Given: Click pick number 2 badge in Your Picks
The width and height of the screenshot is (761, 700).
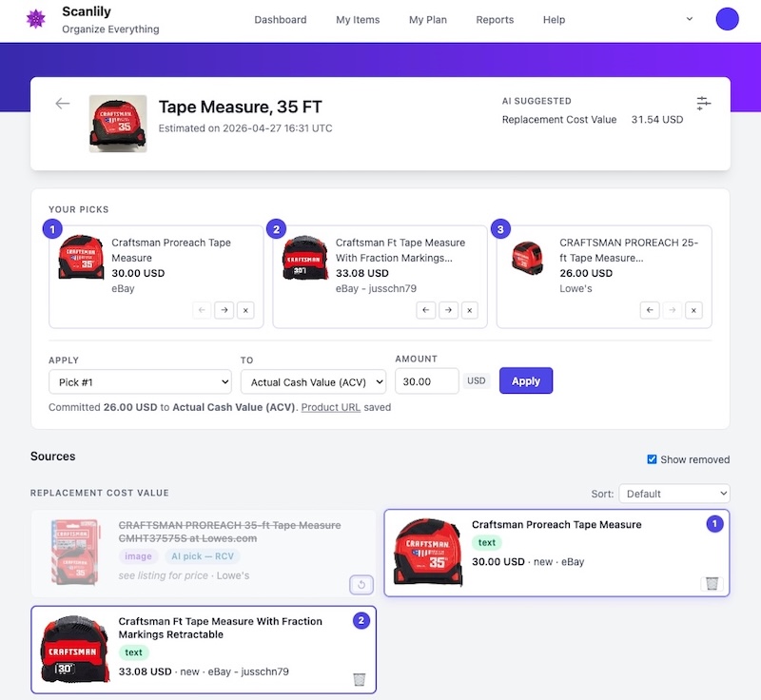Looking at the screenshot, I should pos(276,229).
